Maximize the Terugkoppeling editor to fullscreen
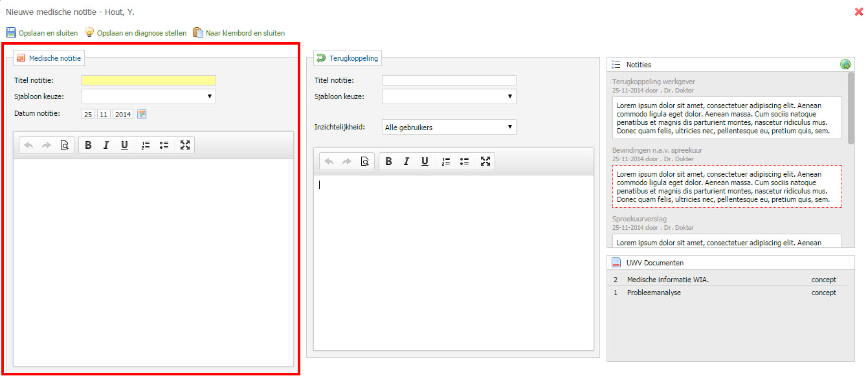This screenshot has width=868, height=378. pyautogui.click(x=485, y=162)
